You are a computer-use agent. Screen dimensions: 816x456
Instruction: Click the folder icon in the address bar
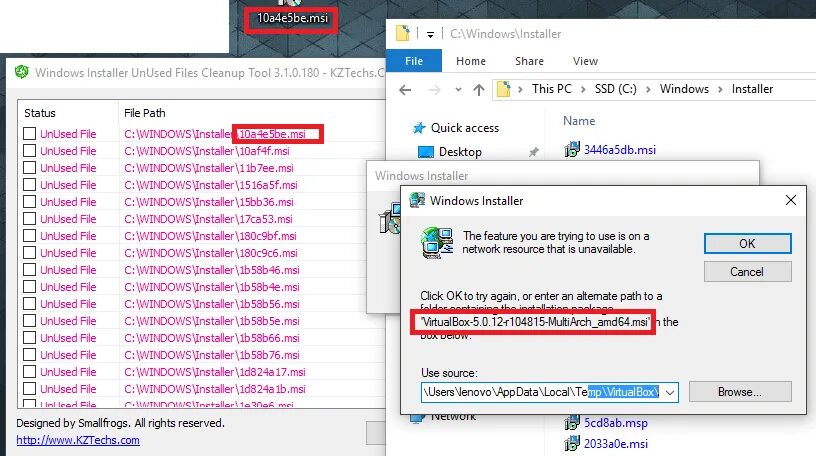point(503,89)
